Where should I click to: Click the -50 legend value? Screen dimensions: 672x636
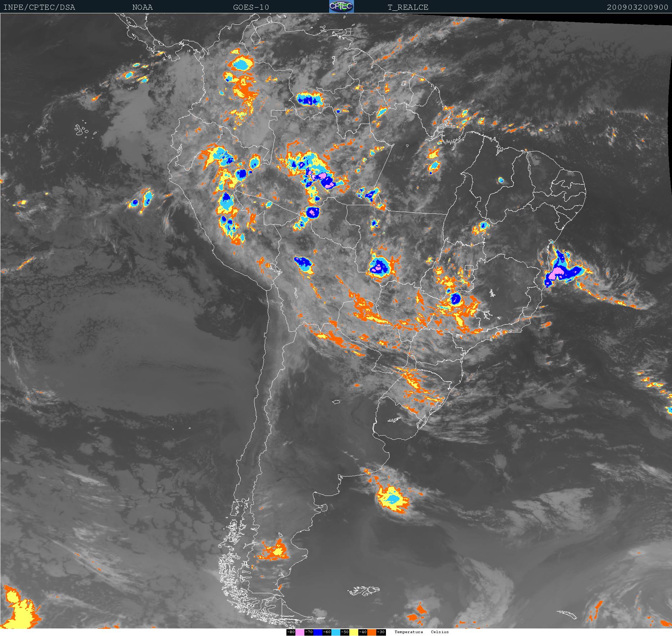tap(345, 632)
